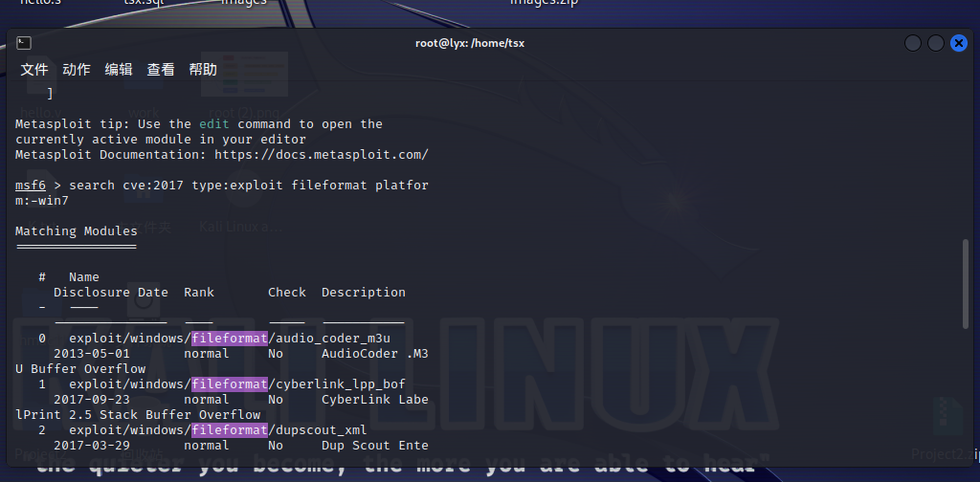Screen dimensions: 980x482
Task: Click the date 2017-03-29
Action: coord(92,445)
